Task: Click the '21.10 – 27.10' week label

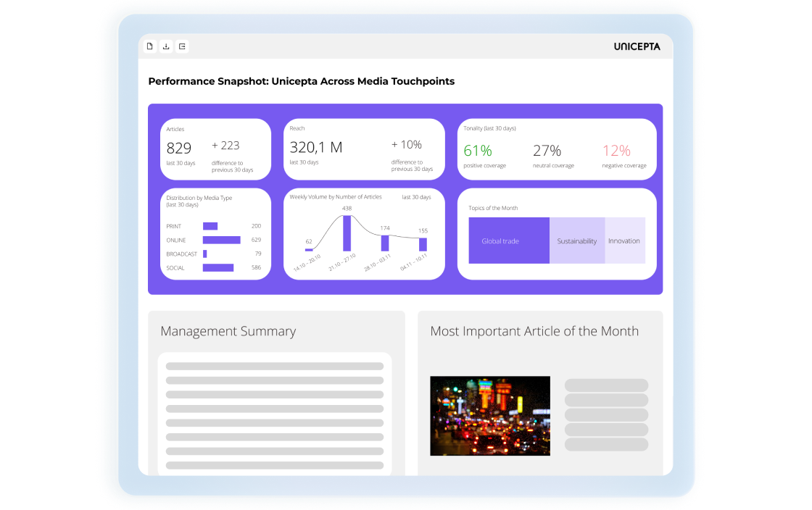Action: point(342,262)
